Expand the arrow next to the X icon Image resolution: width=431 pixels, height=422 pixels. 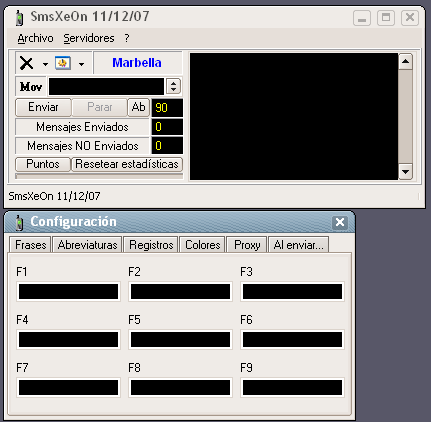click(45, 64)
